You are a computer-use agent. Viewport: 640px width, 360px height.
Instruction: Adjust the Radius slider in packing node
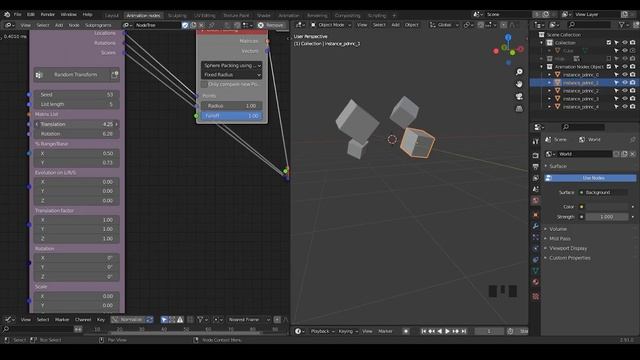pos(231,106)
